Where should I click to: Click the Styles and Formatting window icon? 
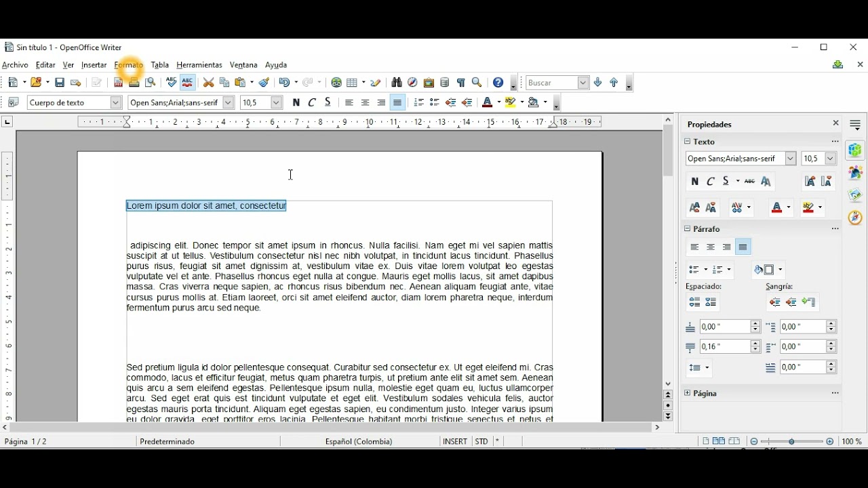coord(13,103)
